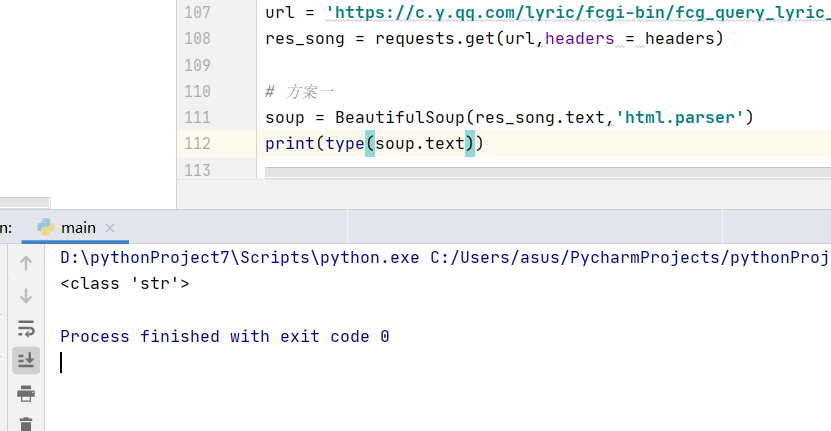
Task: Click the <class 'str'> output line
Action: pyautogui.click(x=125, y=284)
